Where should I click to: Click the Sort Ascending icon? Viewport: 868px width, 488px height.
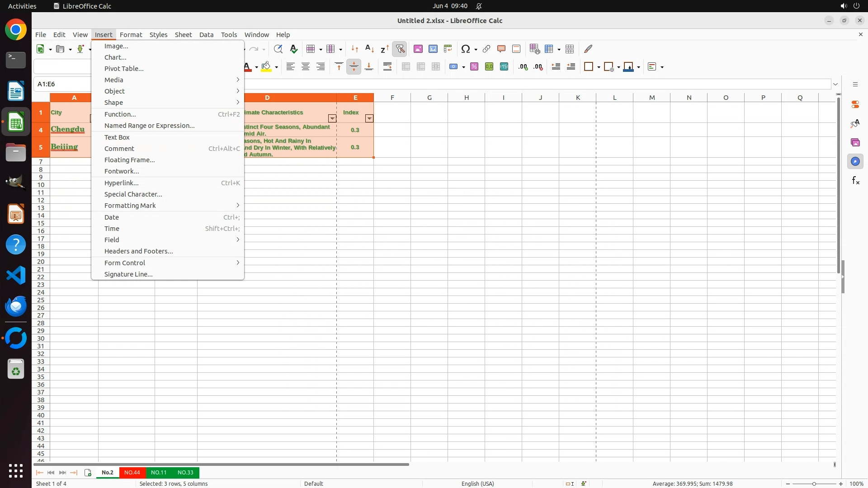click(369, 49)
